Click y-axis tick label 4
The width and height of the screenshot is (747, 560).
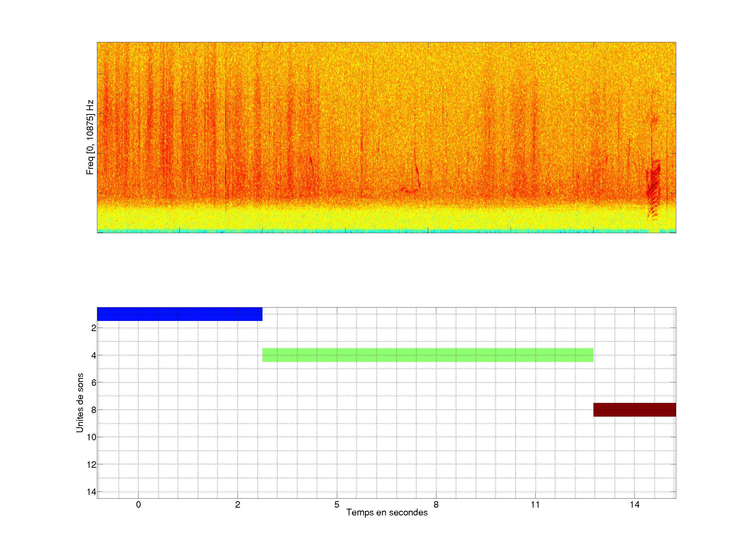point(94,355)
